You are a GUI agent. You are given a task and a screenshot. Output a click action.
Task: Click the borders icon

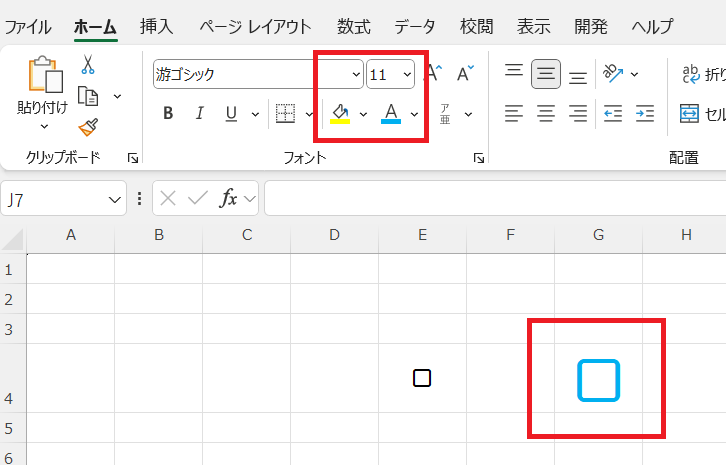[285, 113]
